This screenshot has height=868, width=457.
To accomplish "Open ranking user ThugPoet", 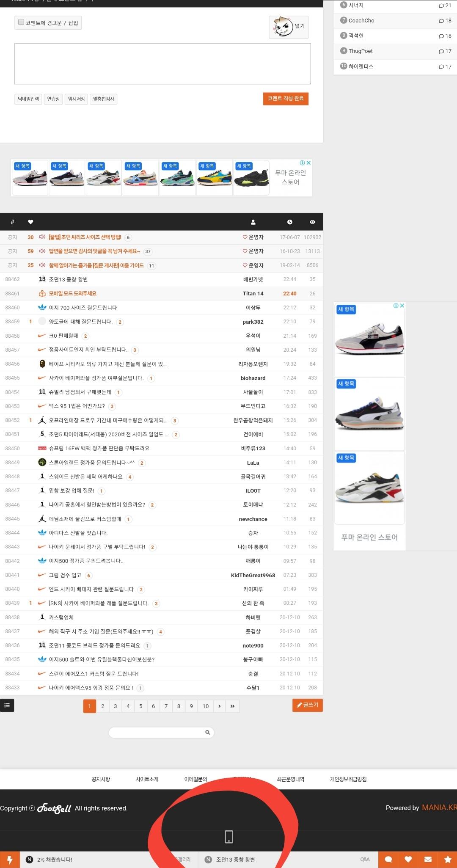I will 361,51.
